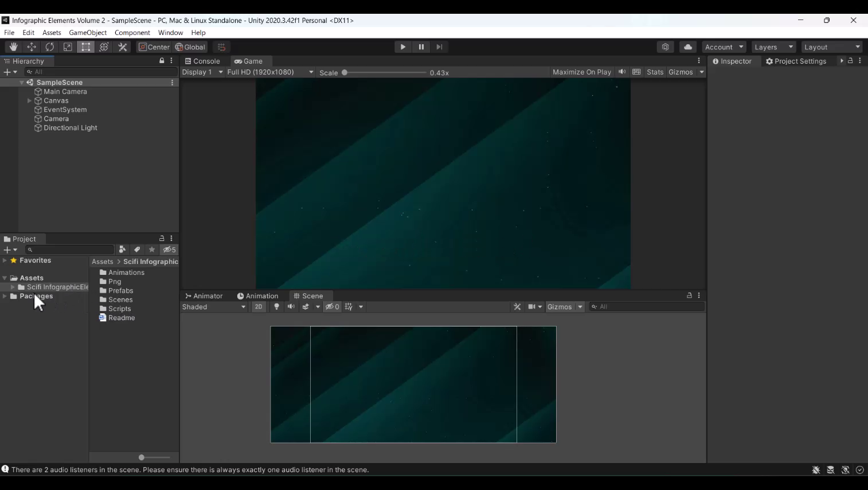868x490 pixels.
Task: Expand the Canvas object
Action: pyautogui.click(x=29, y=101)
